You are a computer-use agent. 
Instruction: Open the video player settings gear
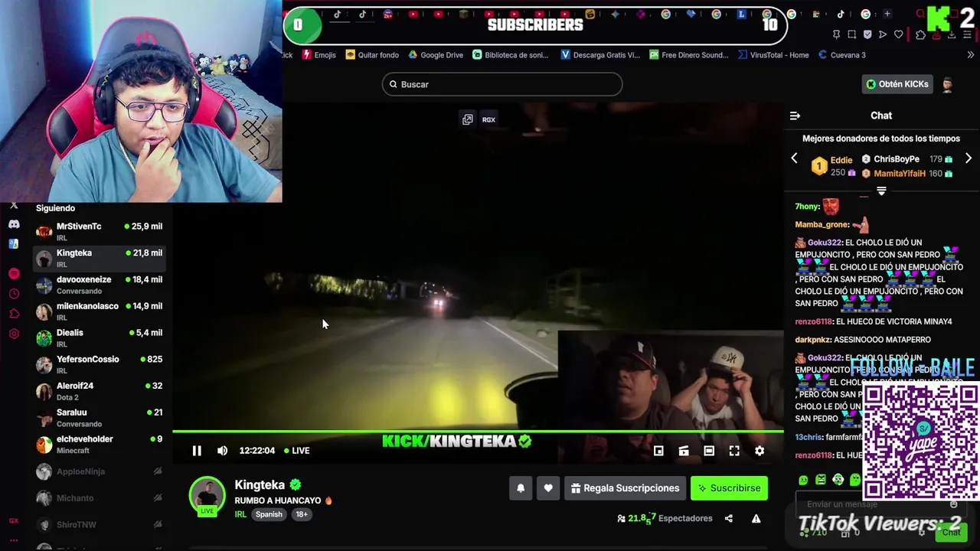tap(759, 451)
